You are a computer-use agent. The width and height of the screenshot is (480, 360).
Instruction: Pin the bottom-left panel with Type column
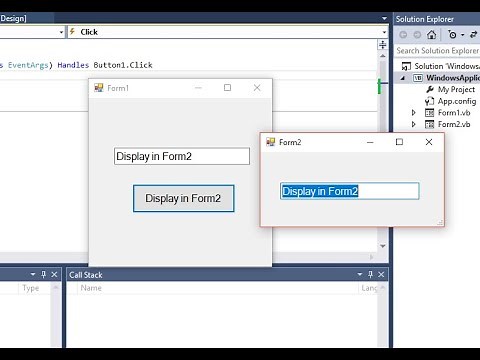tap(43, 275)
